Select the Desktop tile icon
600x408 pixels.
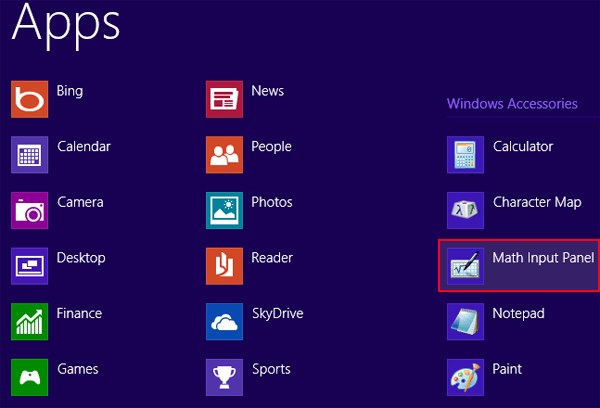tap(29, 266)
